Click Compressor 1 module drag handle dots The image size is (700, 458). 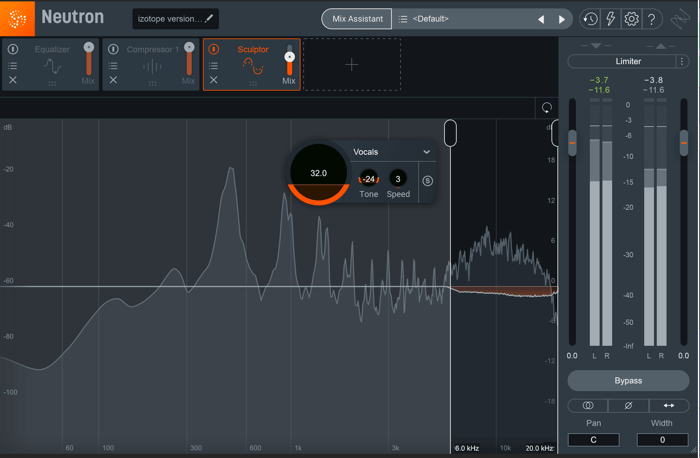tap(153, 83)
